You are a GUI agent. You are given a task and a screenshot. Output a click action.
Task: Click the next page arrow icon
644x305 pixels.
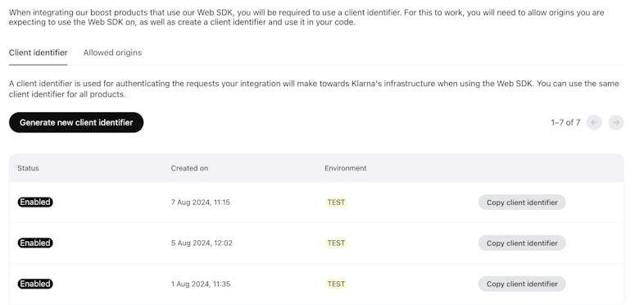click(x=616, y=122)
